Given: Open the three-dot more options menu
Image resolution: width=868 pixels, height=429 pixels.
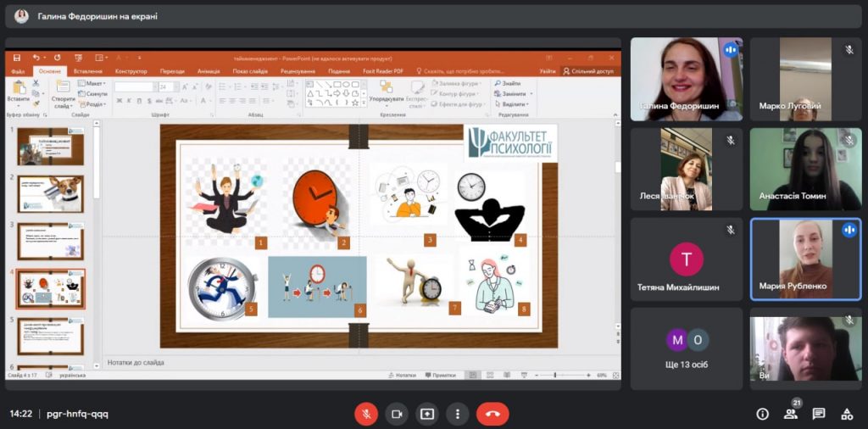Looking at the screenshot, I should [457, 414].
